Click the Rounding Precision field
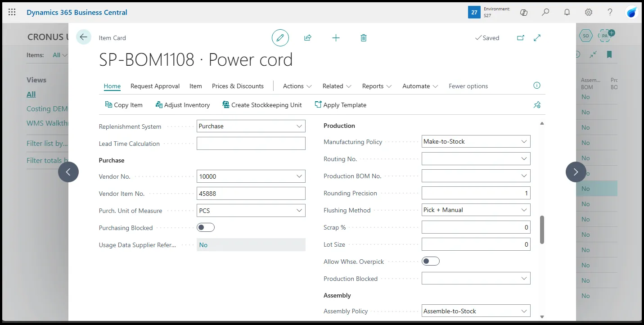The width and height of the screenshot is (644, 325). click(x=476, y=193)
